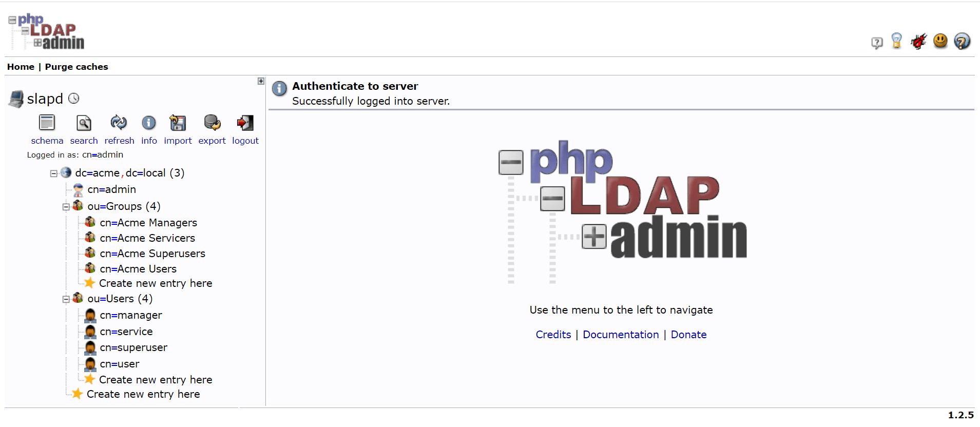Click the user icon next to cn=superuser
The image size is (980, 427).
90,347
